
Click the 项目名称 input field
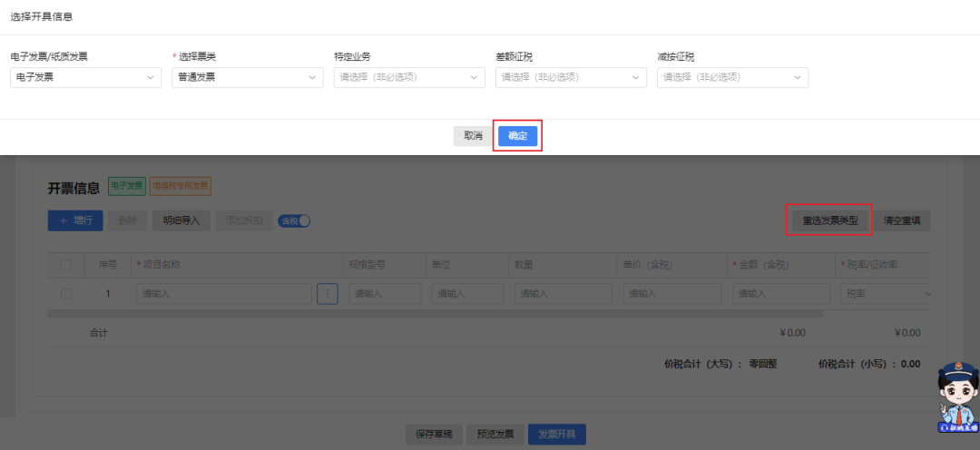coord(224,294)
